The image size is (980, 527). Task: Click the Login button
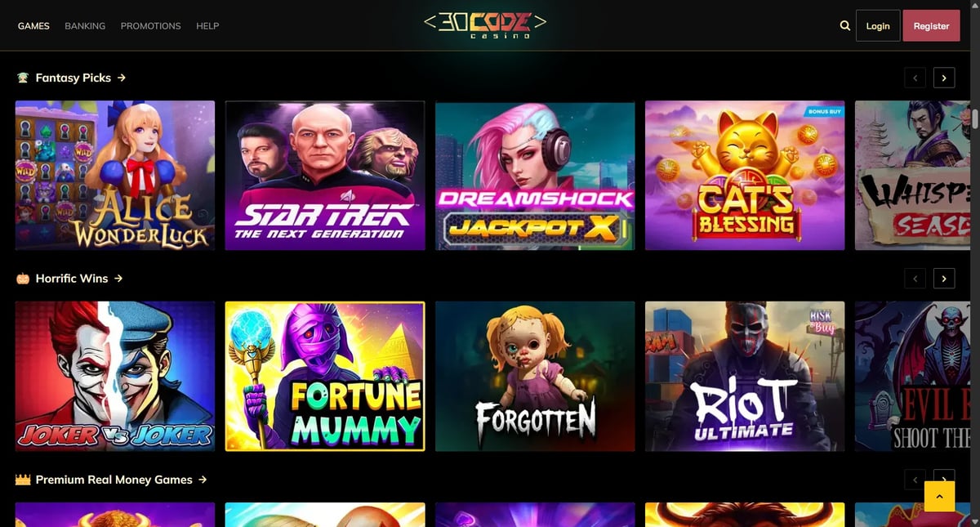pos(878,25)
